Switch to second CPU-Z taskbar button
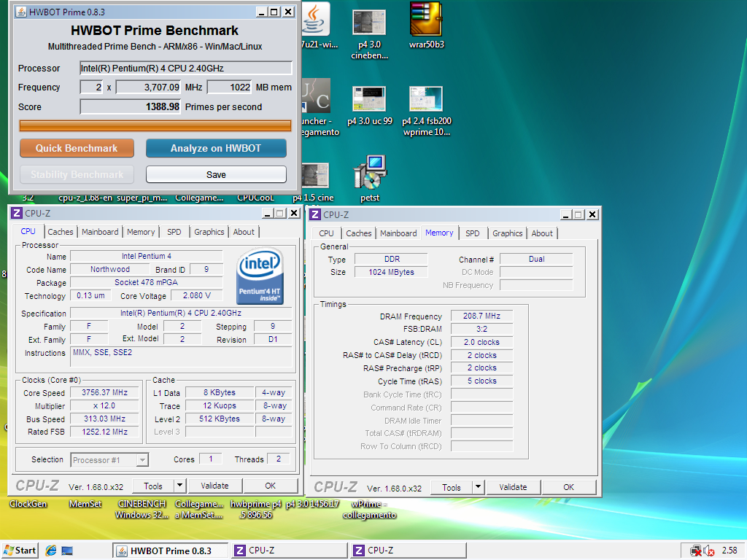 click(x=409, y=551)
